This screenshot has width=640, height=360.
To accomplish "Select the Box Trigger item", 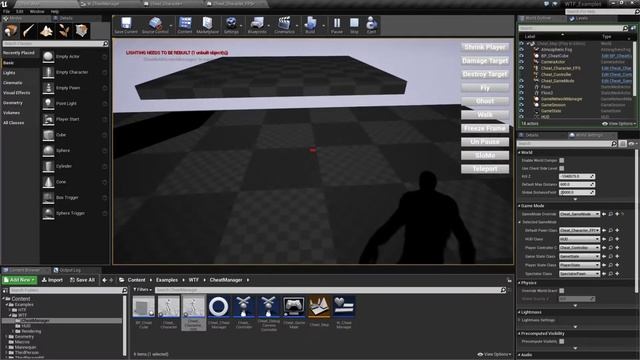I will (x=75, y=198).
